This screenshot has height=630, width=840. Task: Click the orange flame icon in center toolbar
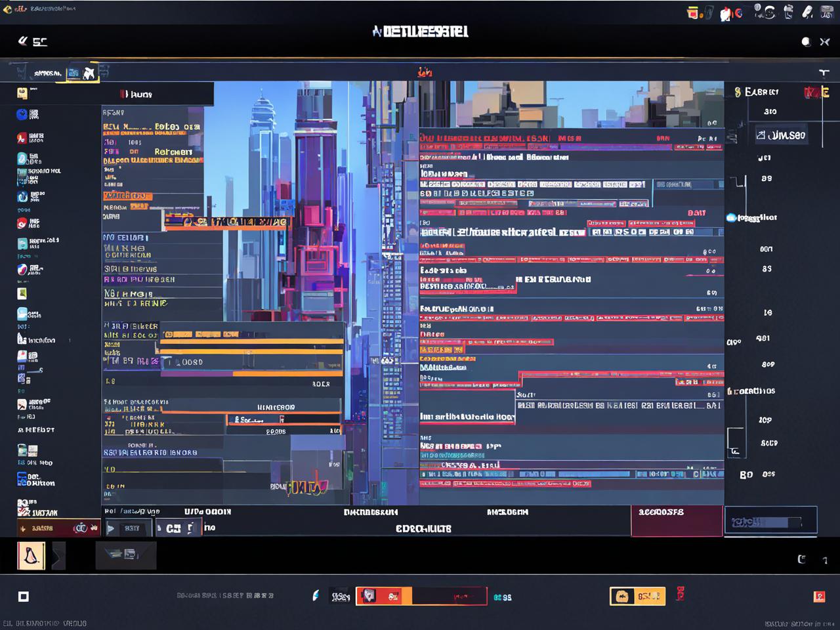tap(425, 72)
